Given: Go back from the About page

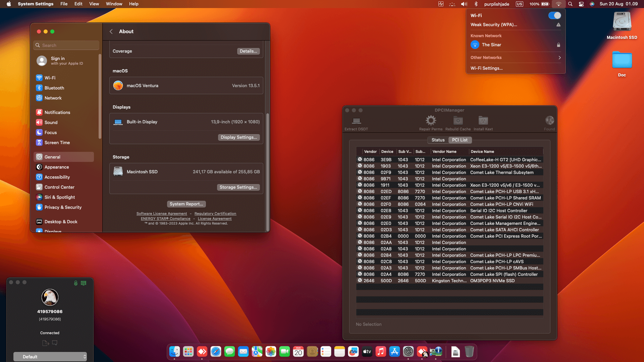Looking at the screenshot, I should click(x=111, y=32).
